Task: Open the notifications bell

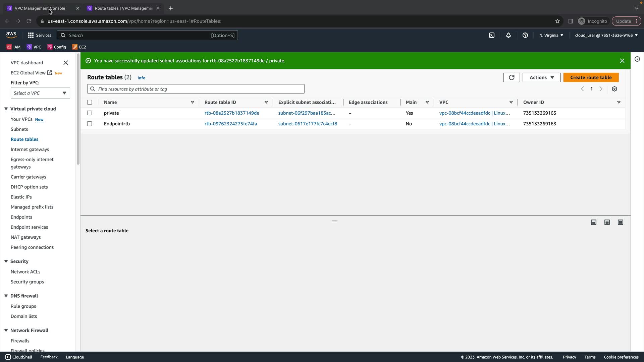Action: tap(508, 35)
